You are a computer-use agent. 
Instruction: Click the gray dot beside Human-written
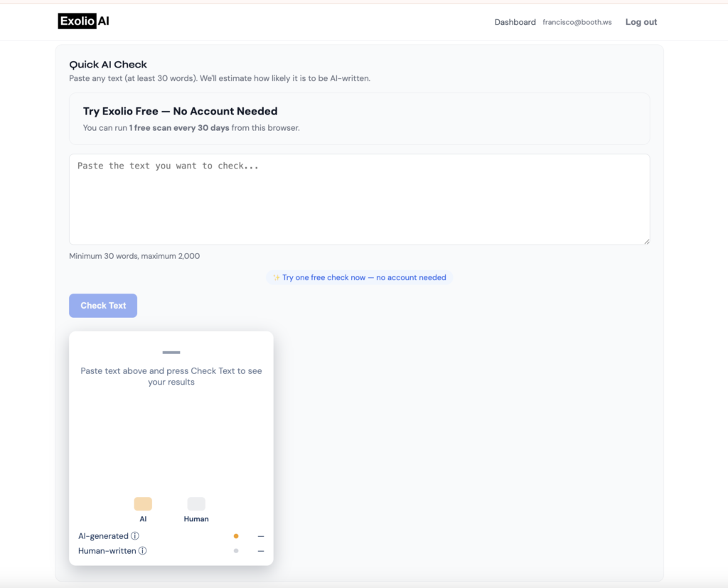[x=236, y=551]
